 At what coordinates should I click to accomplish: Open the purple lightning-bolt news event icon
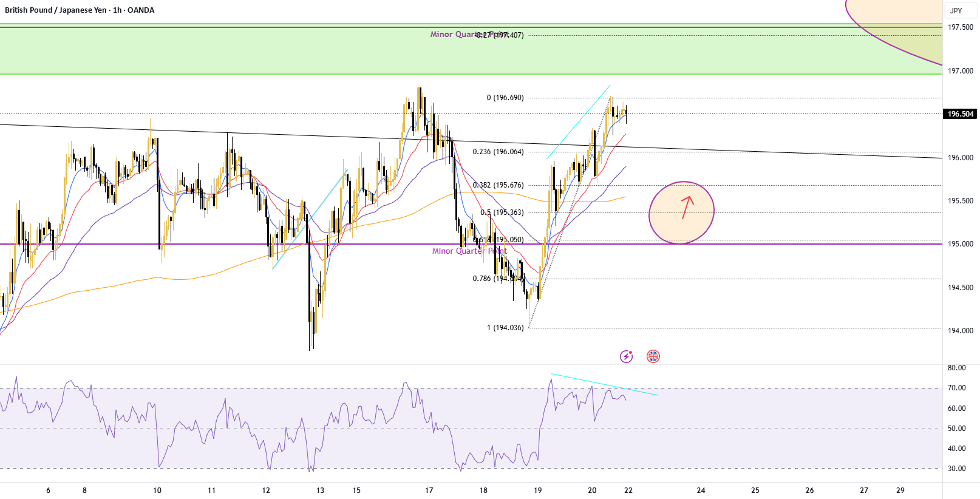(626, 356)
